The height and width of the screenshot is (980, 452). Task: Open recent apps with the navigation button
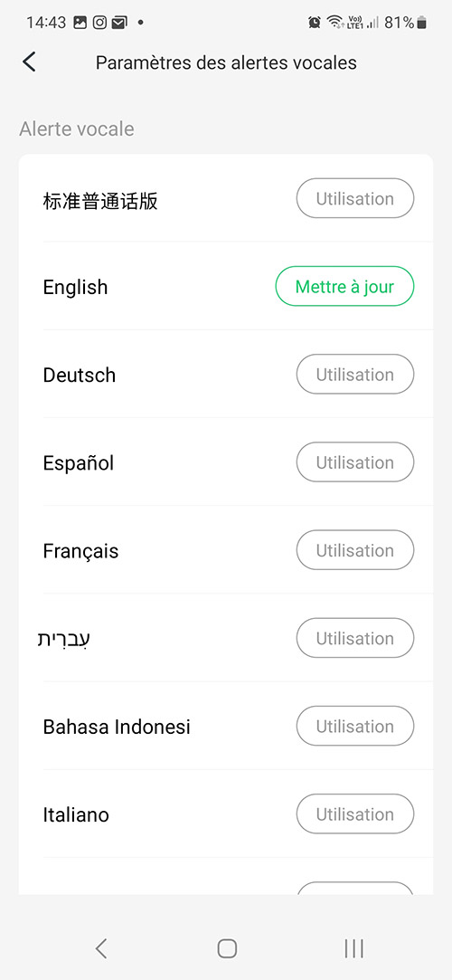coord(354,948)
